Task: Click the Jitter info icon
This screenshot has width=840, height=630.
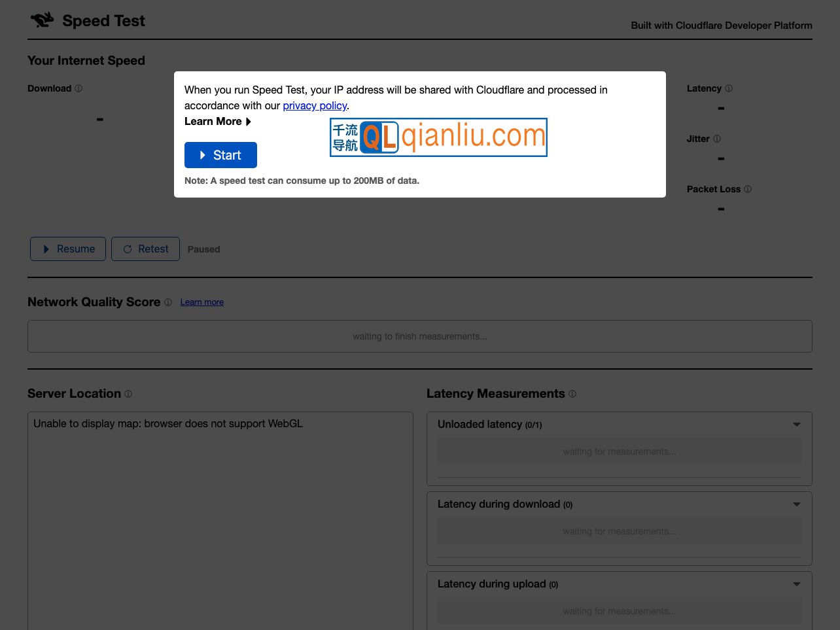Action: coord(716,139)
